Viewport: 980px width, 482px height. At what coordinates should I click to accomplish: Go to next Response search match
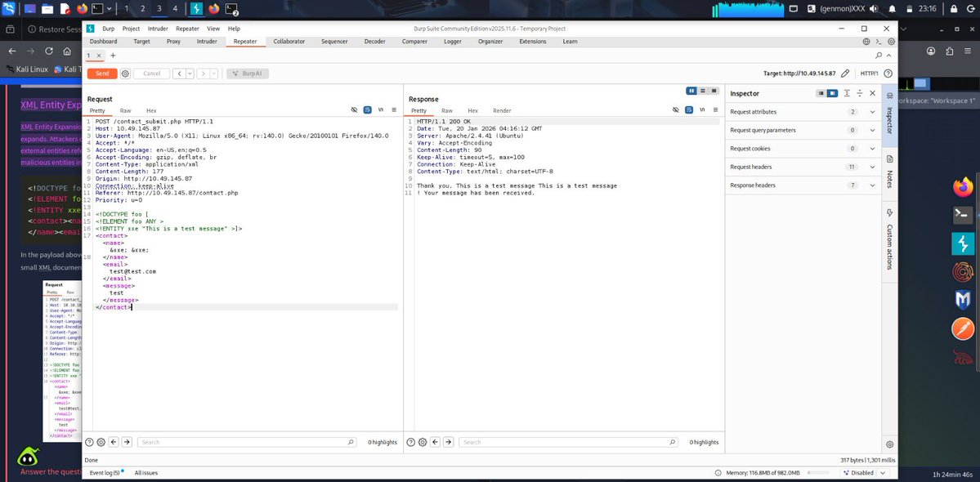(x=449, y=442)
